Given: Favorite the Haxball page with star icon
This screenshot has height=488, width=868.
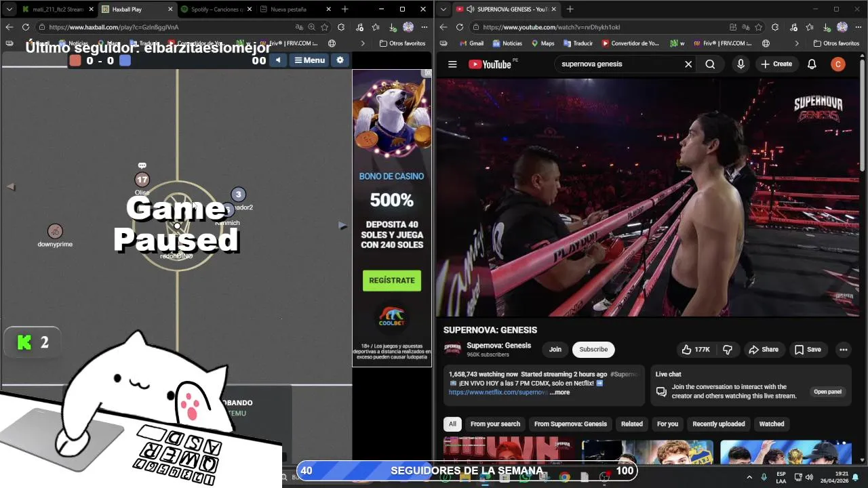Looking at the screenshot, I should [x=325, y=27].
